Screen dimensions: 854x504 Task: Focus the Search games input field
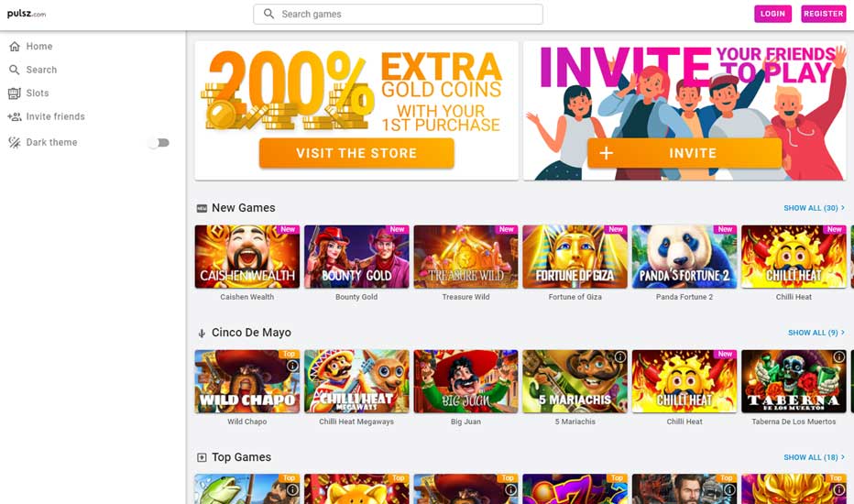coord(398,14)
